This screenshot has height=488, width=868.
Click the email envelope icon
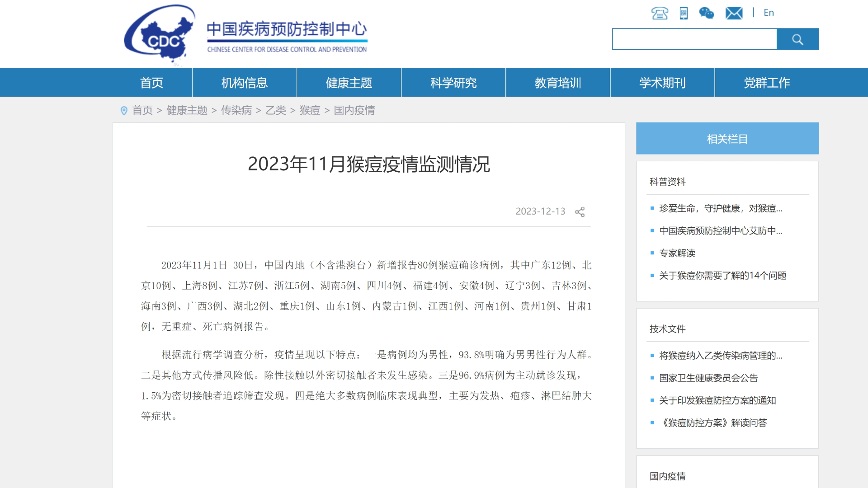733,13
